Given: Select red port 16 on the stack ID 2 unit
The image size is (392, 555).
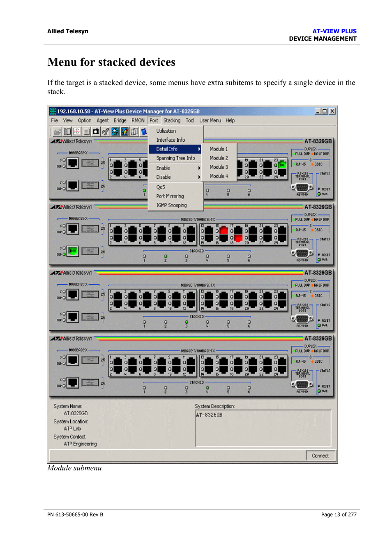Looking at the screenshot, I should coord(224,230).
